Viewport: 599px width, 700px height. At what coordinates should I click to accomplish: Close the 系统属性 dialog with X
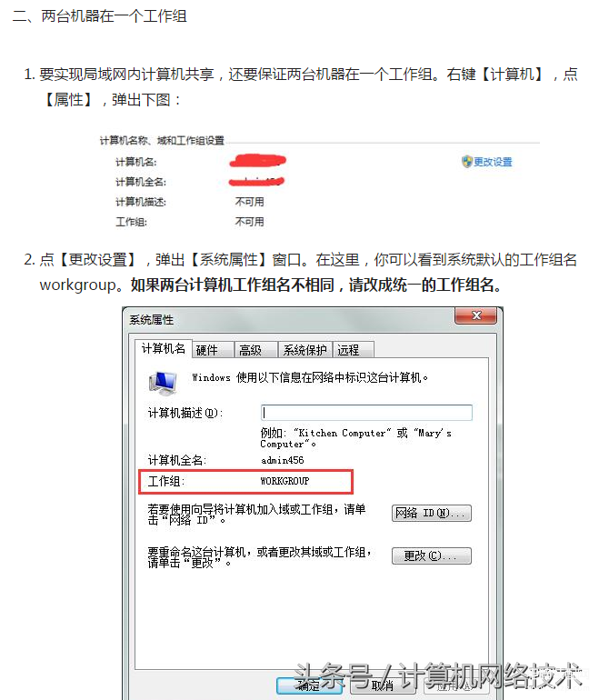pos(475,315)
